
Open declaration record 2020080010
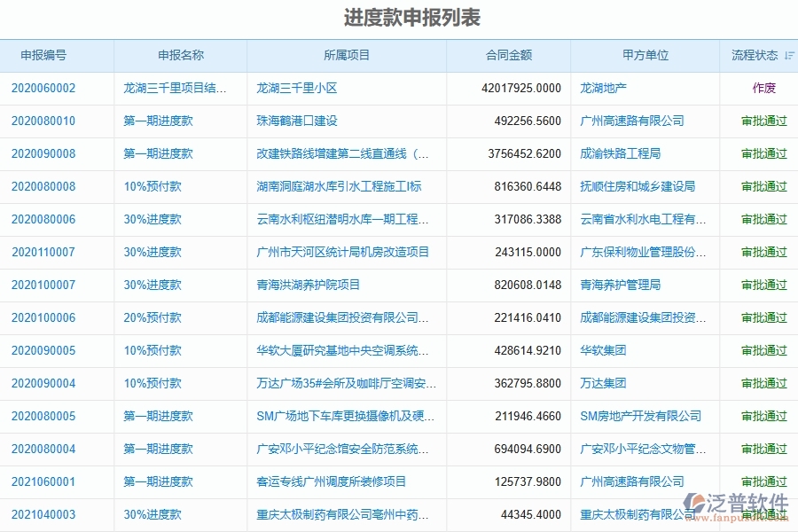tap(45, 121)
